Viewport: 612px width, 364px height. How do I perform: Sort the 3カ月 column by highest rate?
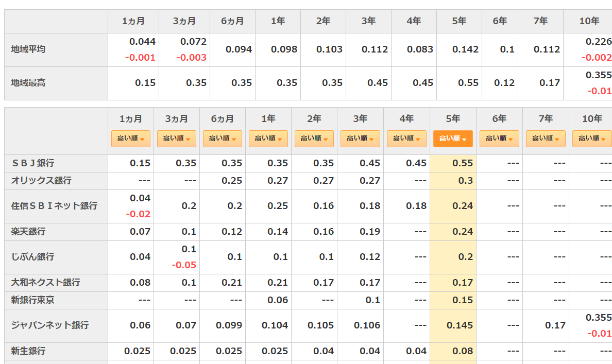(176, 138)
